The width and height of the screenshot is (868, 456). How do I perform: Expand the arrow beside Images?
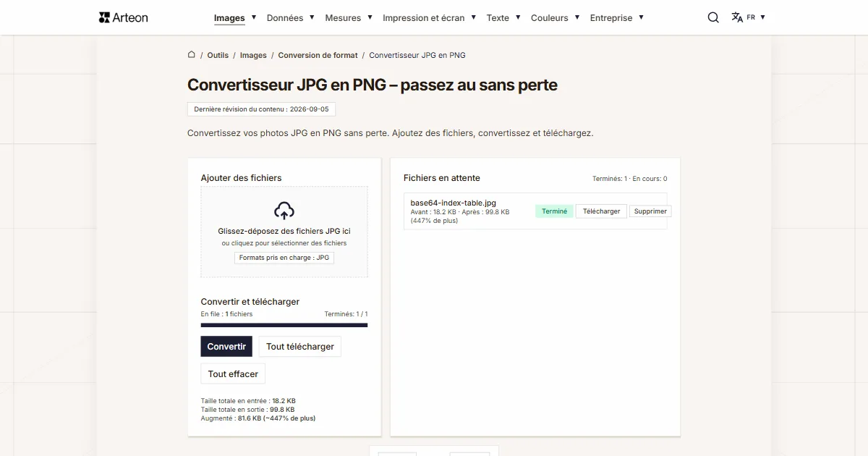tap(253, 17)
